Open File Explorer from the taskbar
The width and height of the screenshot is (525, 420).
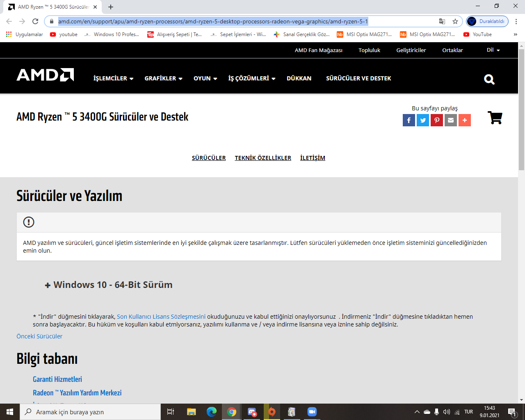(192, 412)
